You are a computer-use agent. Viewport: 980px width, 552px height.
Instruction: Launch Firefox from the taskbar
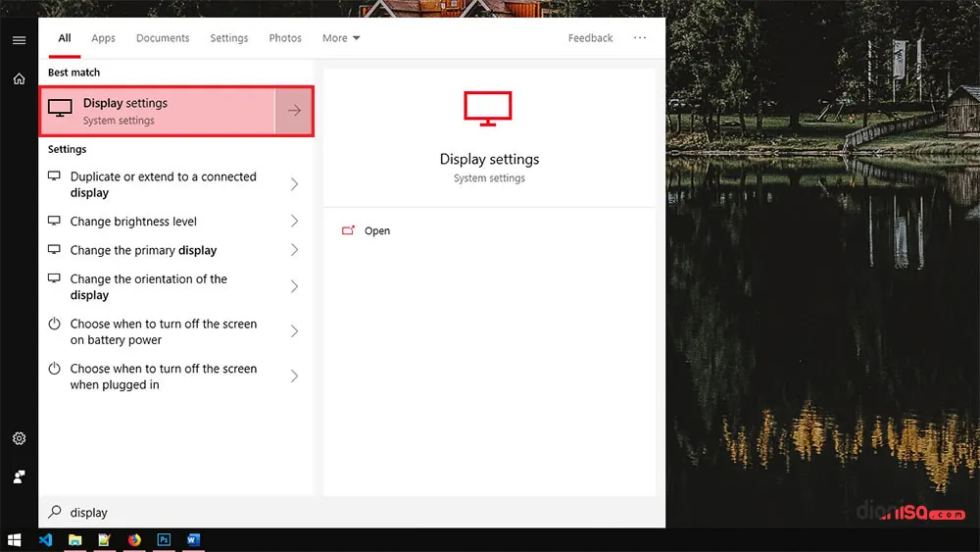[134, 539]
